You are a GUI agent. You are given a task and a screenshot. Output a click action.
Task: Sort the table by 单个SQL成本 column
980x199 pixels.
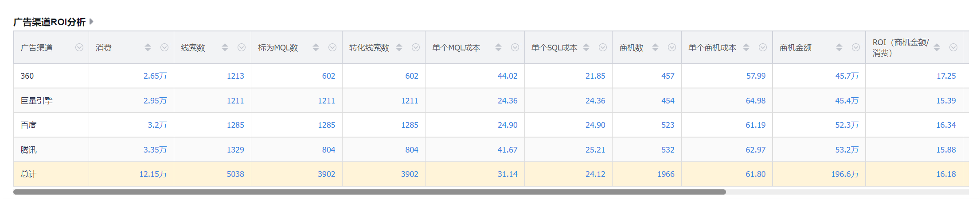click(586, 47)
